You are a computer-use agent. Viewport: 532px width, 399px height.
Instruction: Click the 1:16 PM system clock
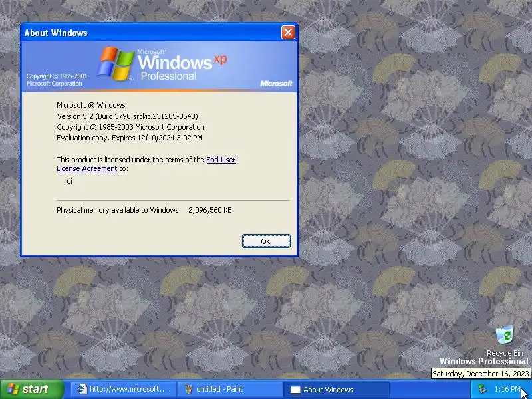(507, 389)
